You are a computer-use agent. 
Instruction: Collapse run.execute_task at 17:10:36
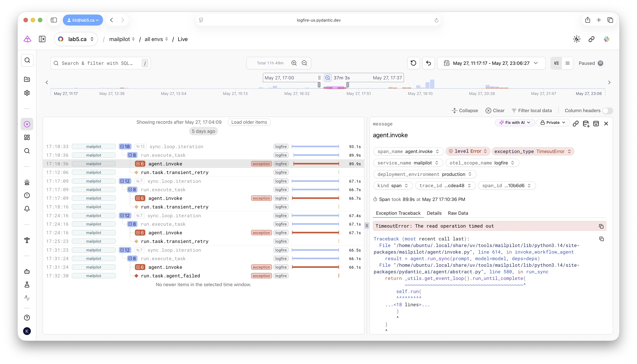click(132, 155)
